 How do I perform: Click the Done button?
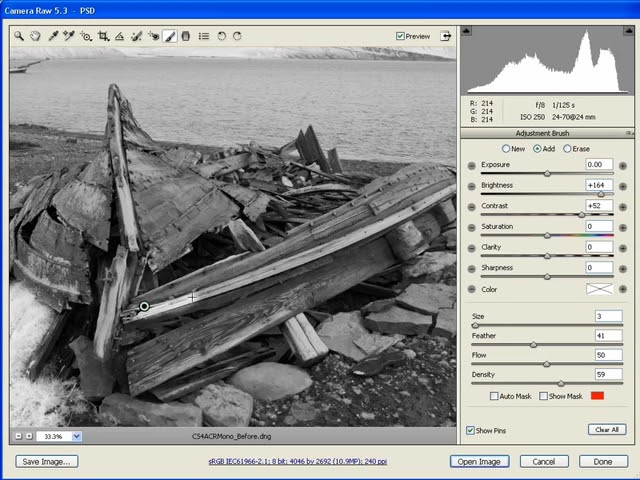[603, 462]
